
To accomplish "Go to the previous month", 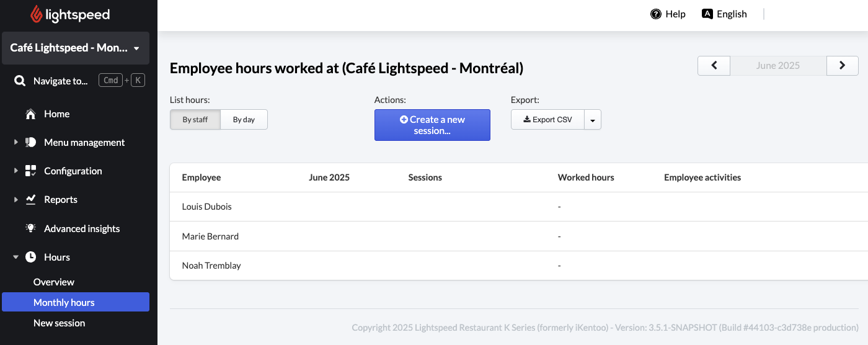I will tap(714, 65).
